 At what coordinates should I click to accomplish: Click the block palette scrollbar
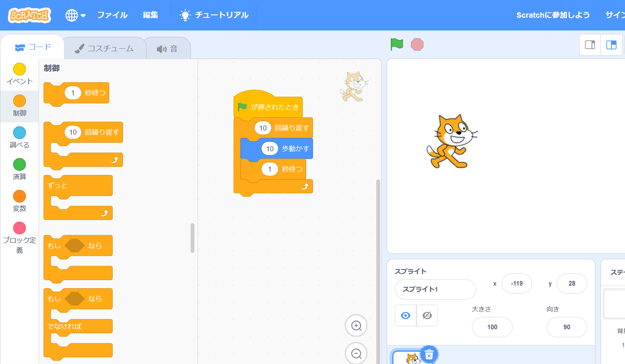(193, 238)
